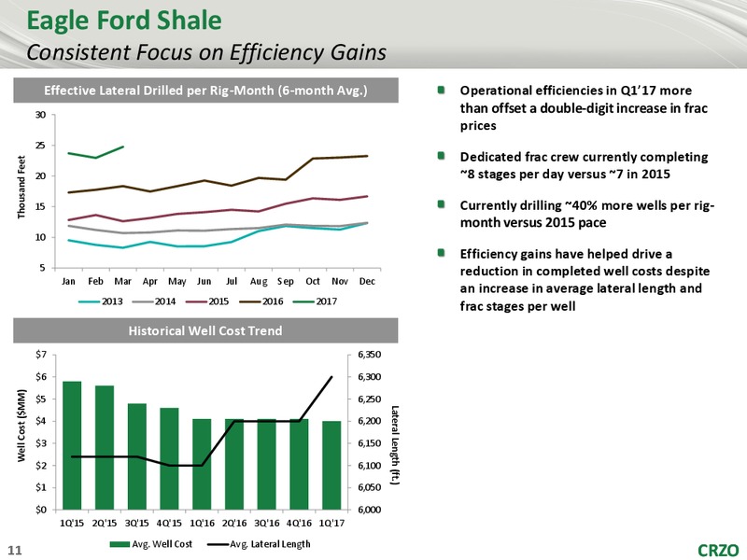Click the 'Efficiency gains have helped drive' bullet text
747x560 pixels.
coord(585,279)
